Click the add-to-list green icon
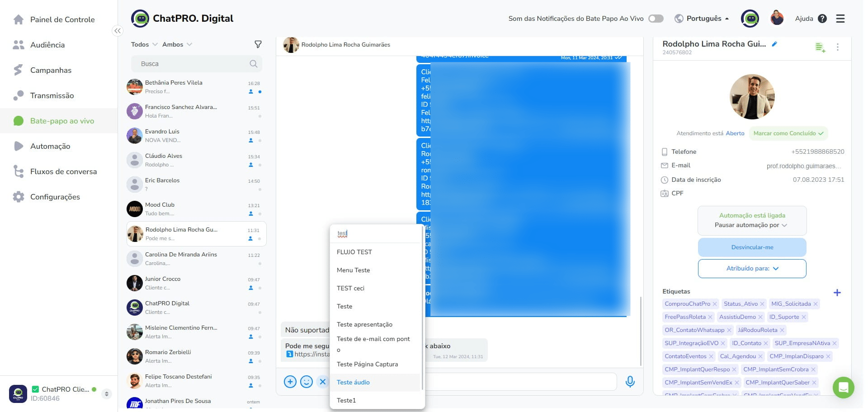Image resolution: width=868 pixels, height=412 pixels. [820, 47]
